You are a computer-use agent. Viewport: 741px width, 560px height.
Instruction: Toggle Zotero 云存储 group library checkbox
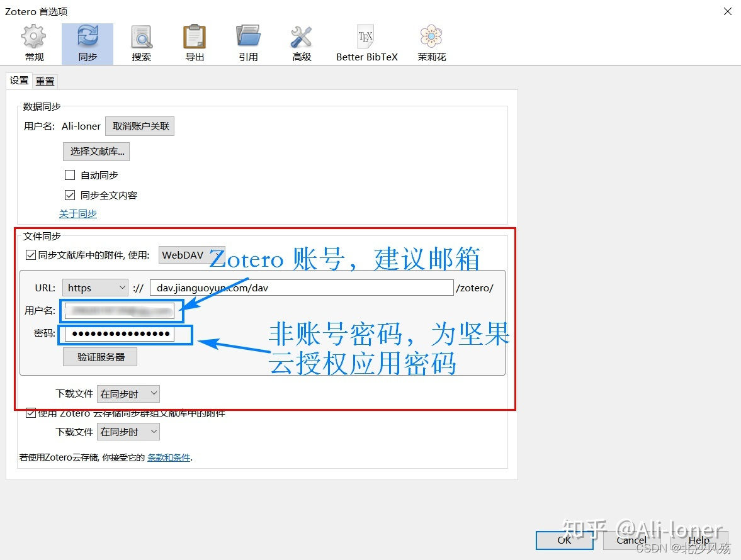pyautogui.click(x=31, y=413)
